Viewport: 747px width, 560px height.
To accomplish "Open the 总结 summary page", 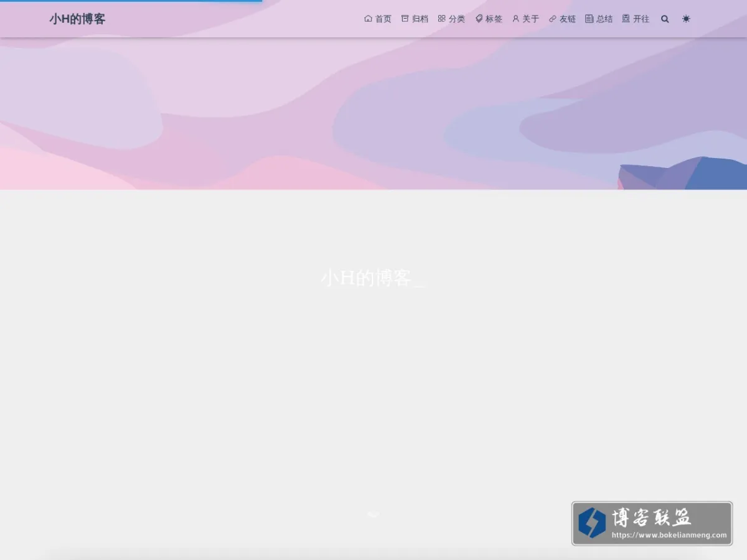I will point(599,19).
